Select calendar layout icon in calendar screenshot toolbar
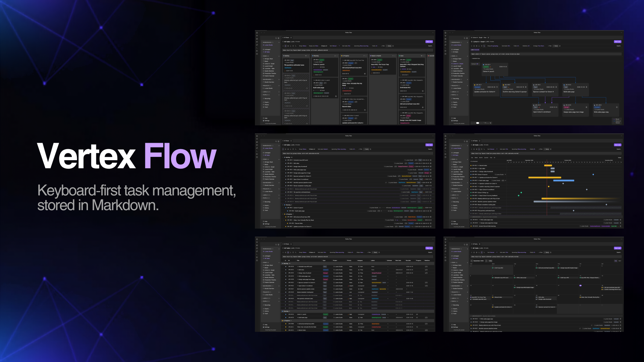This screenshot has width=644, height=362. click(482, 252)
